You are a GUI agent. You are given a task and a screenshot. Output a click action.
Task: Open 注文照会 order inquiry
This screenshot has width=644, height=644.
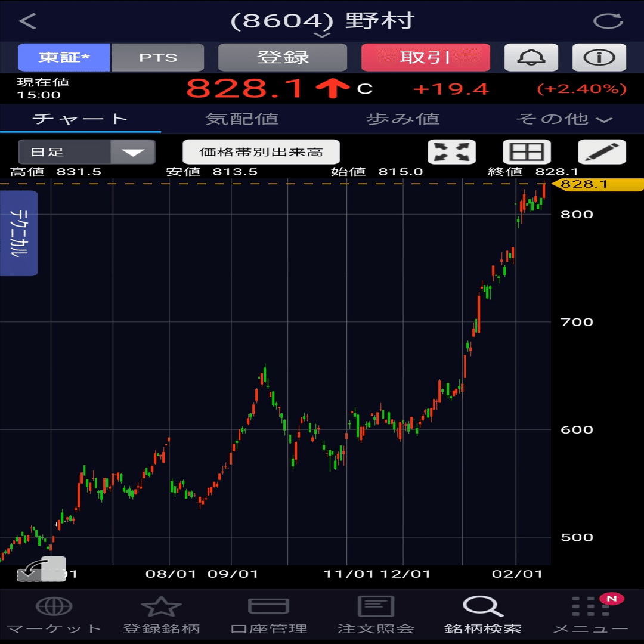tap(376, 615)
